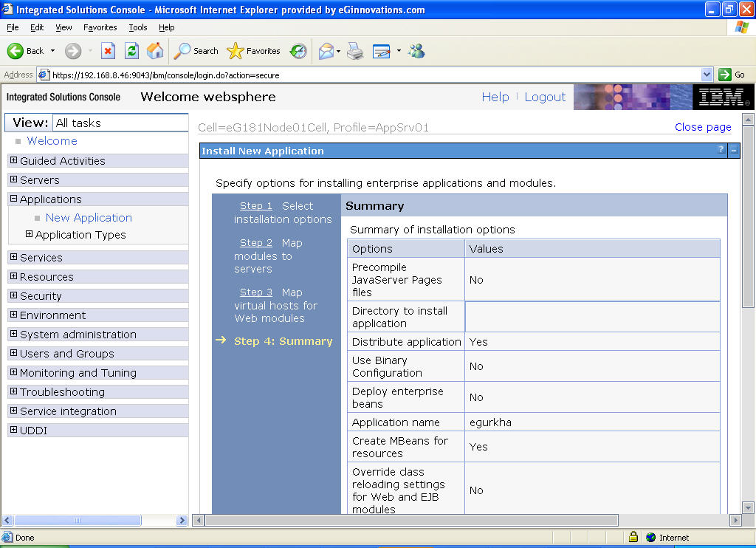
Task: Click the Edit page toolbar icon
Action: click(x=382, y=51)
